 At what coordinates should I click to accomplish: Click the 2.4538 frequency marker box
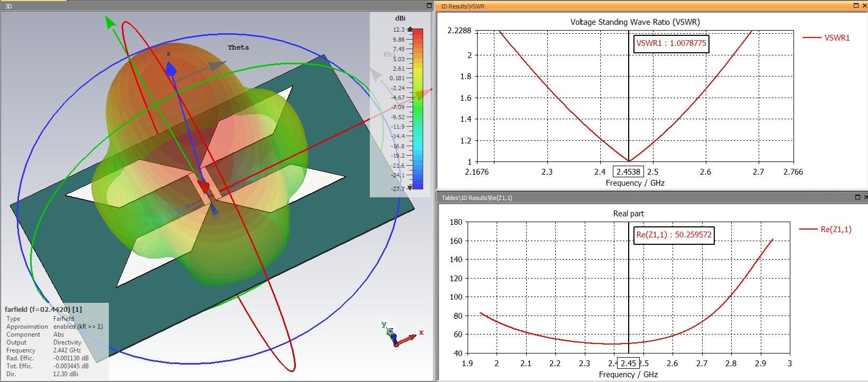(x=628, y=171)
